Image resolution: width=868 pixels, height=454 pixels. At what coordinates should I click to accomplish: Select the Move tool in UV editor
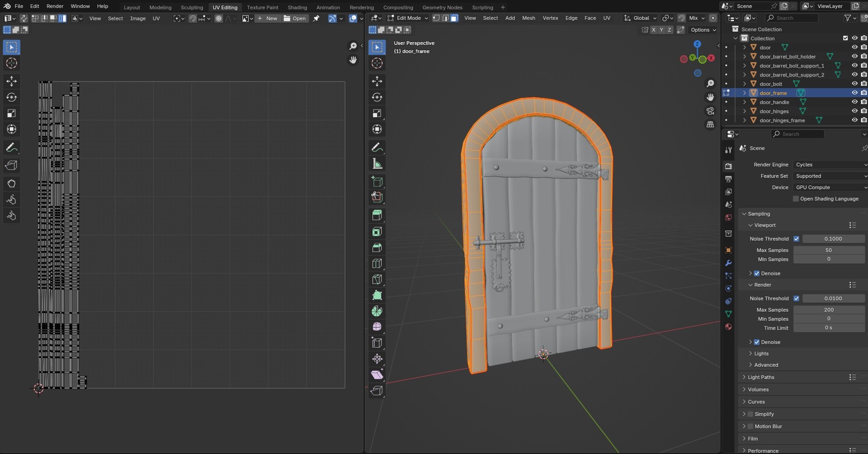(12, 81)
